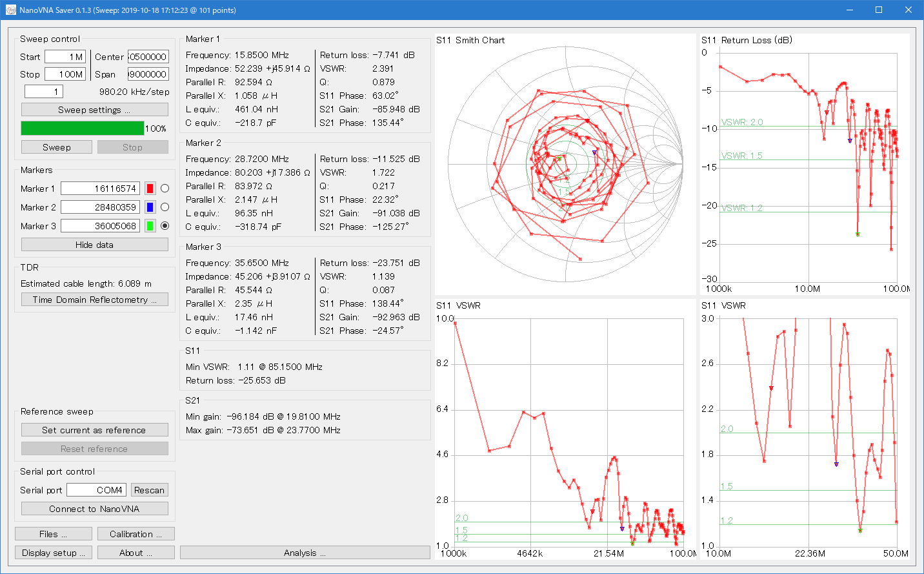The image size is (924, 574).
Task: Click green marker 3 on Return Loss chart
Action: tap(858, 234)
